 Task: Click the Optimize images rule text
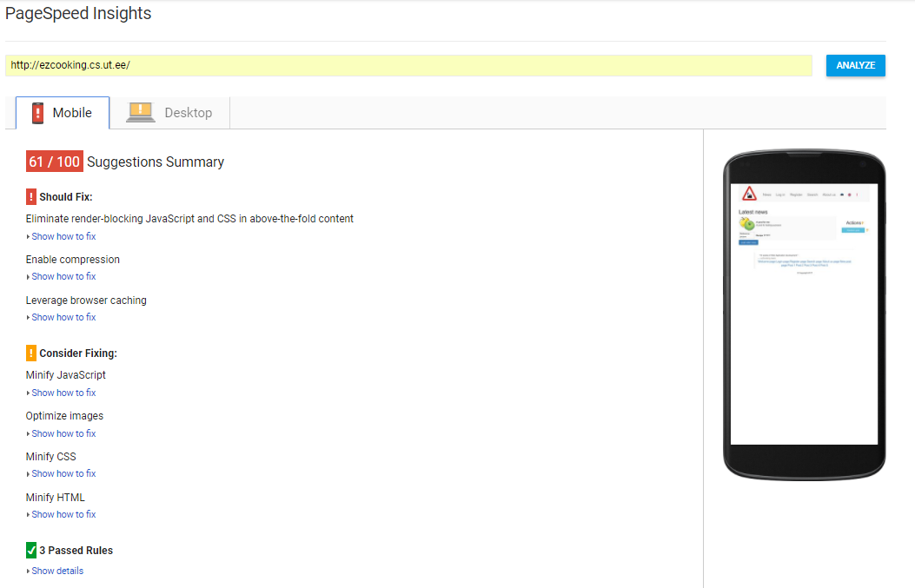coord(65,416)
